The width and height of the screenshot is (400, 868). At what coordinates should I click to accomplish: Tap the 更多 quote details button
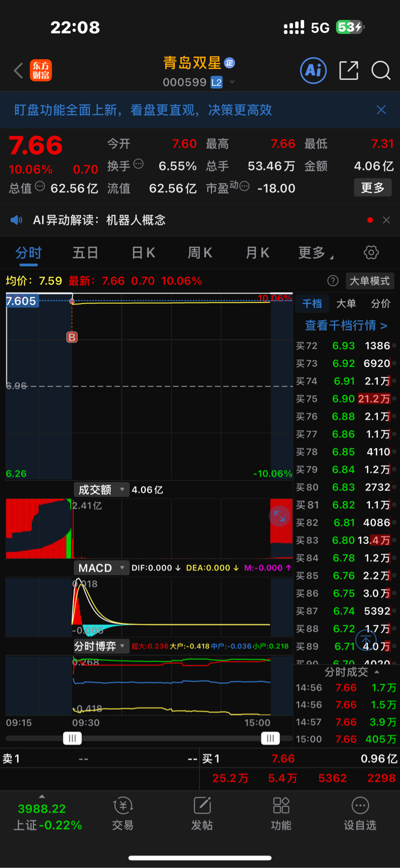tap(373, 188)
